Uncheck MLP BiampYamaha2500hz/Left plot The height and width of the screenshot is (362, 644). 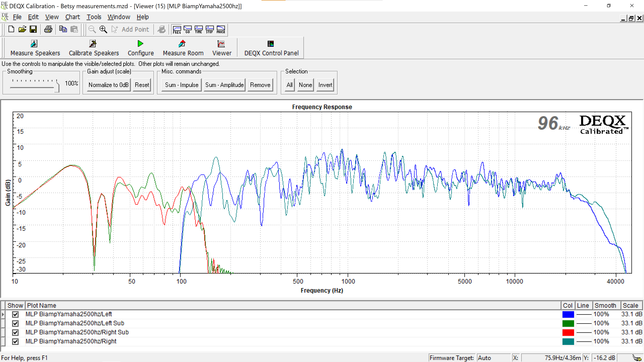tap(15, 314)
